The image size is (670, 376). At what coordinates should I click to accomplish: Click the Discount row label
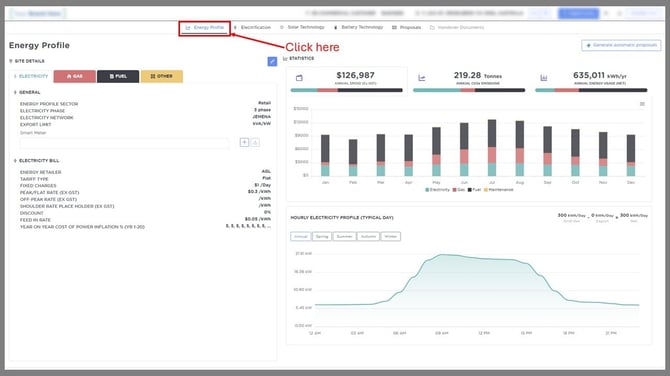(x=32, y=213)
